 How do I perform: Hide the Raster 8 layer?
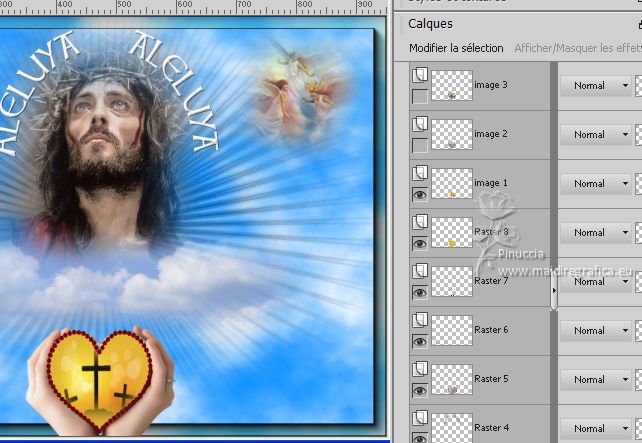click(x=420, y=244)
